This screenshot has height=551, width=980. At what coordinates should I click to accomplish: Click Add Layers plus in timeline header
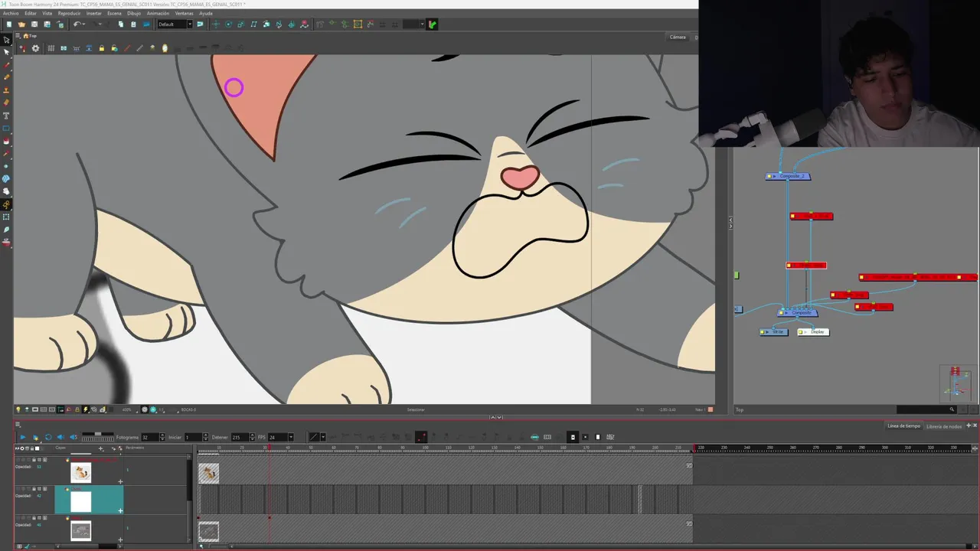100,448
